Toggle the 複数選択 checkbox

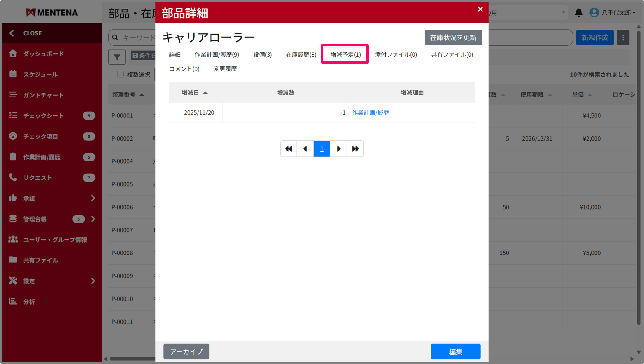120,74
